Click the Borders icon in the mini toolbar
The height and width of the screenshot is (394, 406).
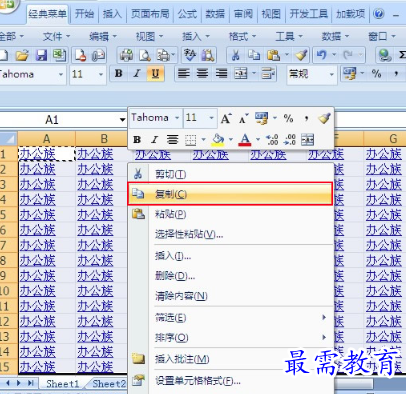[190, 140]
